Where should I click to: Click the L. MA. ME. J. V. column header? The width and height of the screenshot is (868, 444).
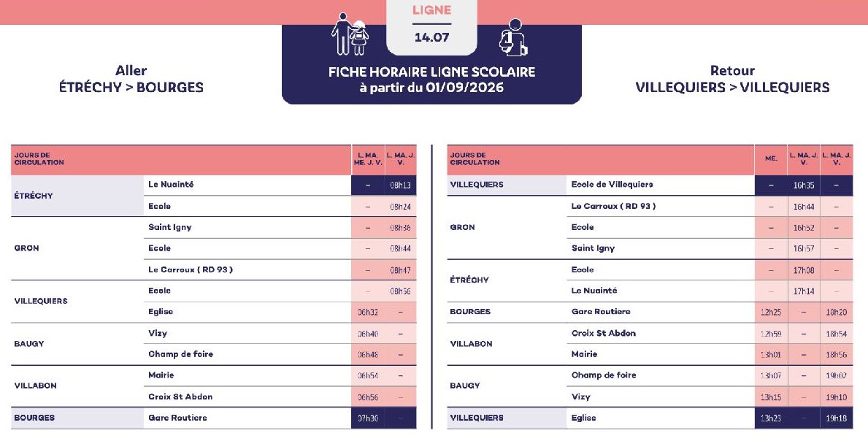click(368, 159)
